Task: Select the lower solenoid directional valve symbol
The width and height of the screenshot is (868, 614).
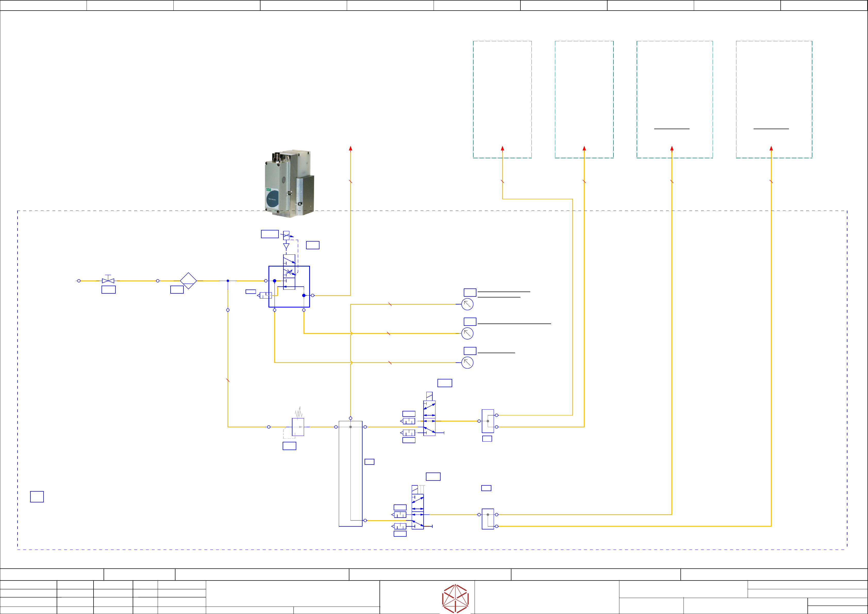Action: click(417, 511)
